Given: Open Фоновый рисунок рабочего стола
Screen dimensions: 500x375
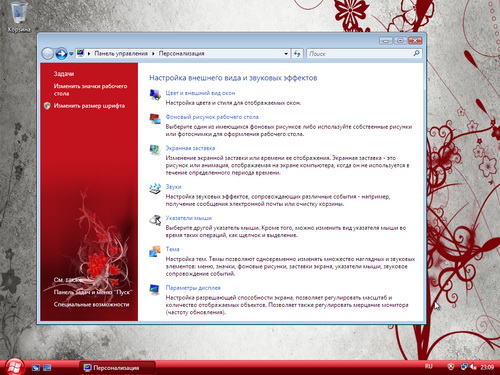Looking at the screenshot, I should 212,117.
